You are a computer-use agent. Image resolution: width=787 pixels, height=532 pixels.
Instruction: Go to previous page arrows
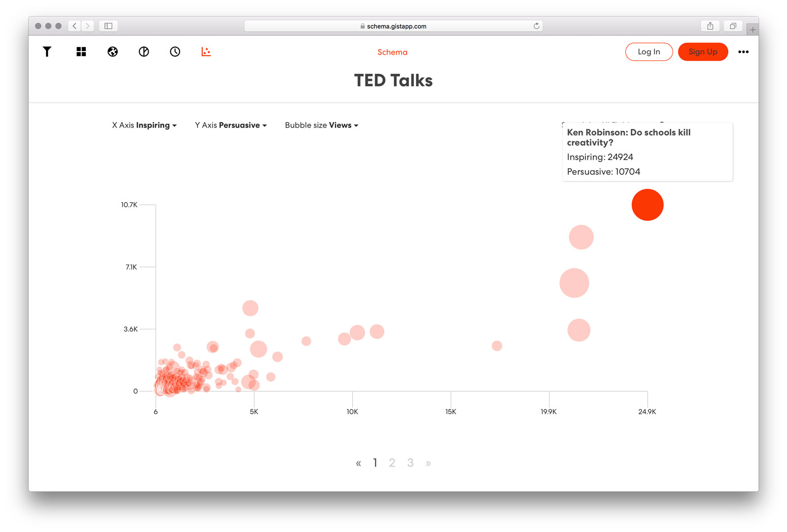tap(359, 463)
